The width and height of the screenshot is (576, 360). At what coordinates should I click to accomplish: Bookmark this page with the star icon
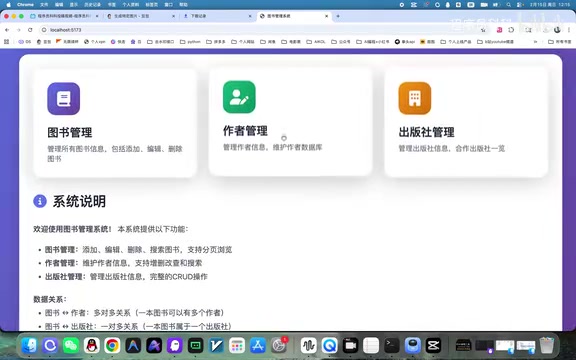click(x=483, y=30)
